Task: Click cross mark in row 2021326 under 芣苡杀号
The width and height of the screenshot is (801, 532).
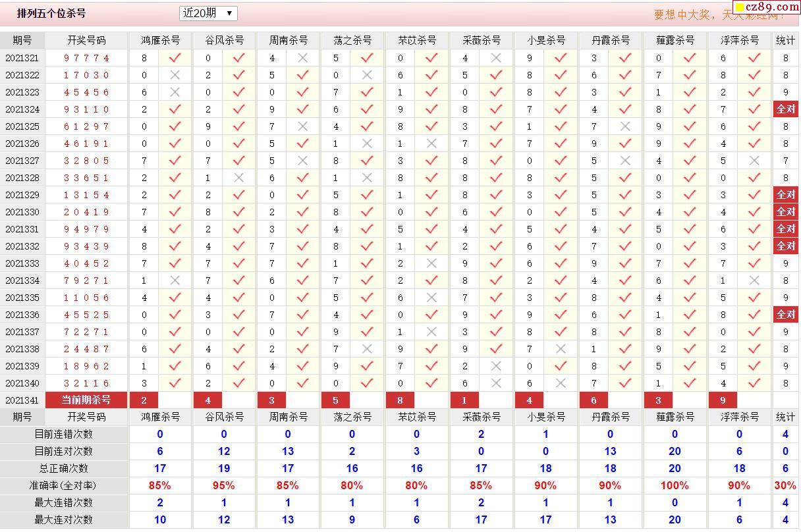Action: click(x=431, y=144)
